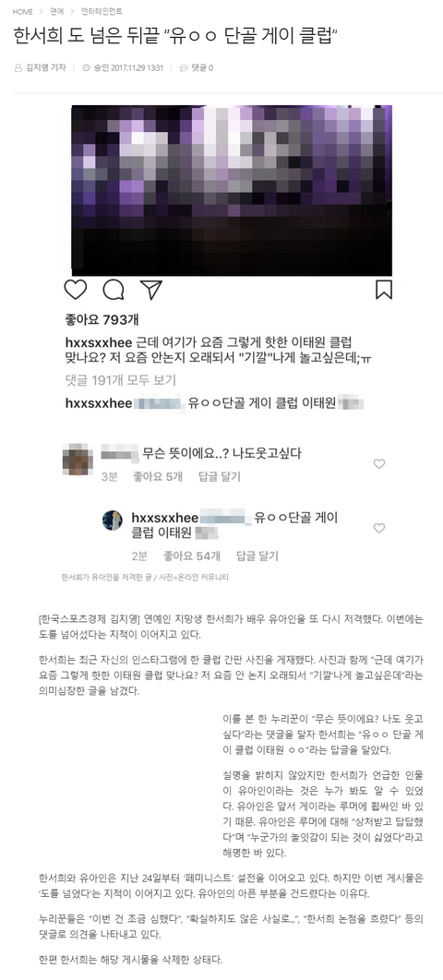Like the comment '무슨 뜻이에요..?' with its heart

coord(379,464)
